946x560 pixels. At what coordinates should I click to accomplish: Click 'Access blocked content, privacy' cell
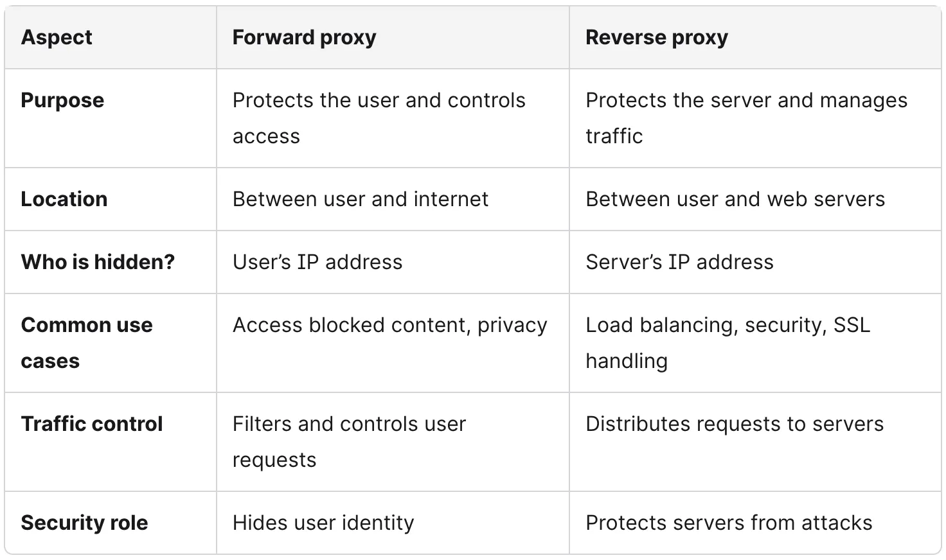389,325
